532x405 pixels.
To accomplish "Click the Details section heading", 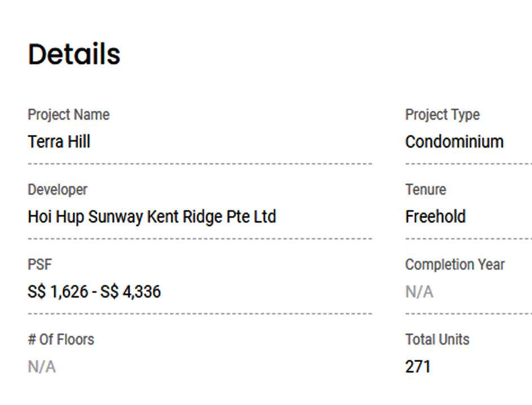I will click(74, 54).
